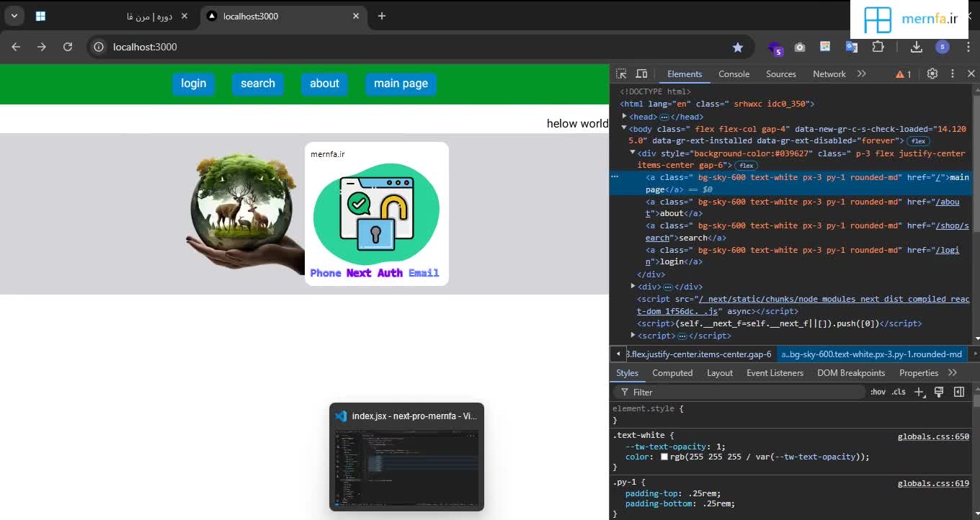Click the main page button
This screenshot has width=980, height=520.
[401, 84]
